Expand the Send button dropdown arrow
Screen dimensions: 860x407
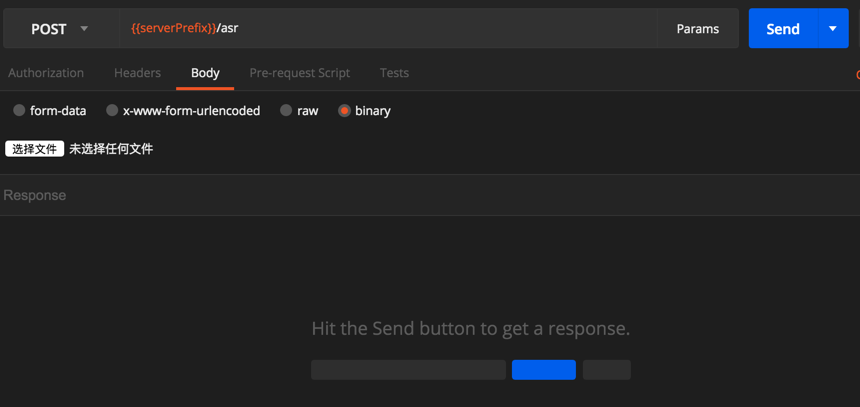pyautogui.click(x=833, y=29)
